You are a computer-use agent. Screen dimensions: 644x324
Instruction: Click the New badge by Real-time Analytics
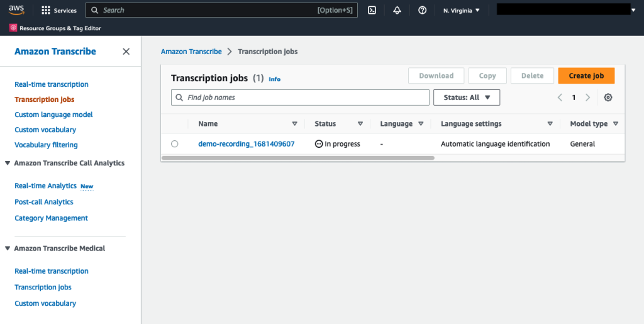(x=87, y=186)
